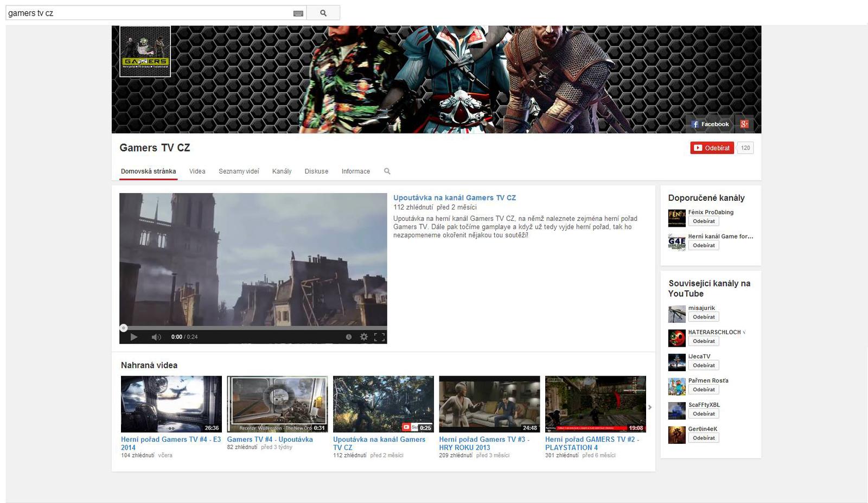Show next uploaded videos with right arrow
868x503 pixels.
point(650,407)
